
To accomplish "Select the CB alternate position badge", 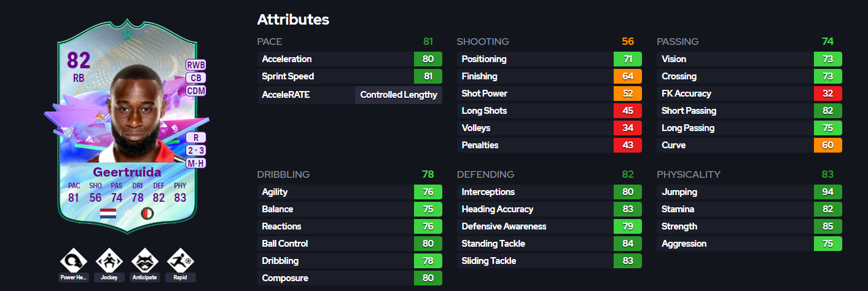I will [x=196, y=78].
